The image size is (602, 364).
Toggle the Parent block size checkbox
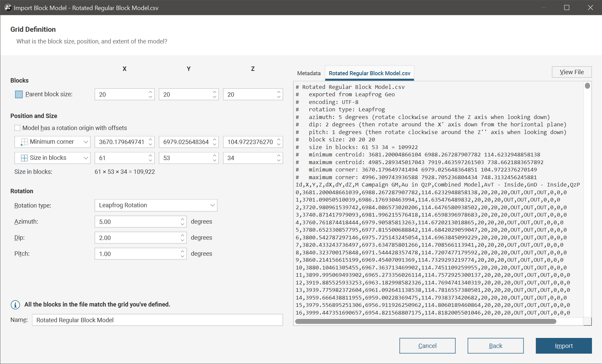tap(19, 95)
